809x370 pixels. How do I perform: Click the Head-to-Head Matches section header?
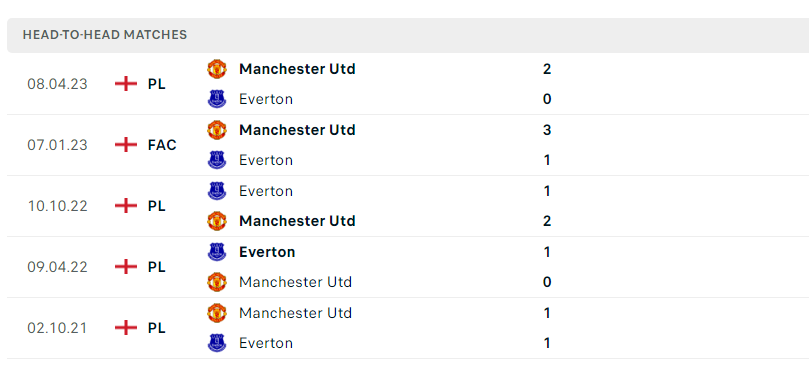click(408, 35)
